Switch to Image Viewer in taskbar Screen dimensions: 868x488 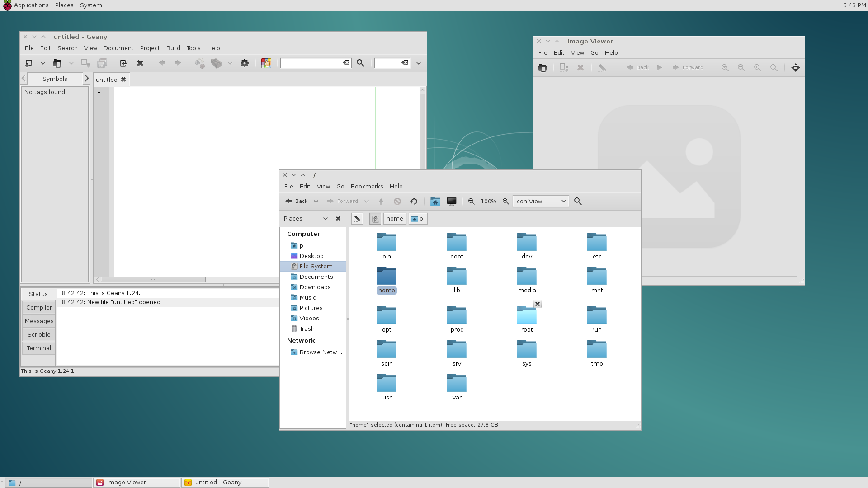137,483
